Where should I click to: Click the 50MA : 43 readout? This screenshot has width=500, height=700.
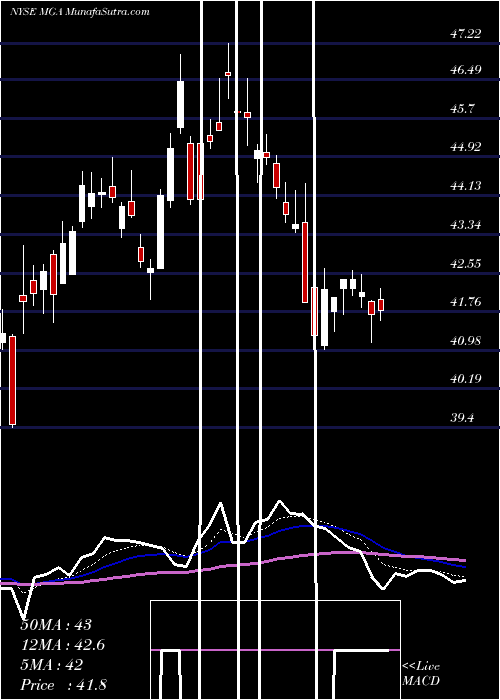[56, 625]
